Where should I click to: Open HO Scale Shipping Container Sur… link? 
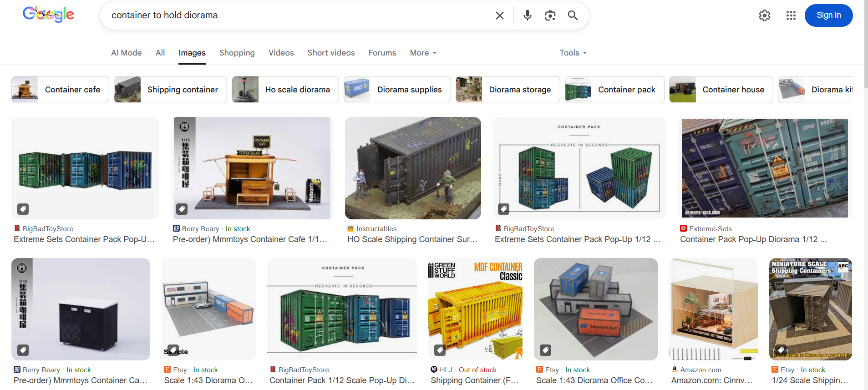412,239
